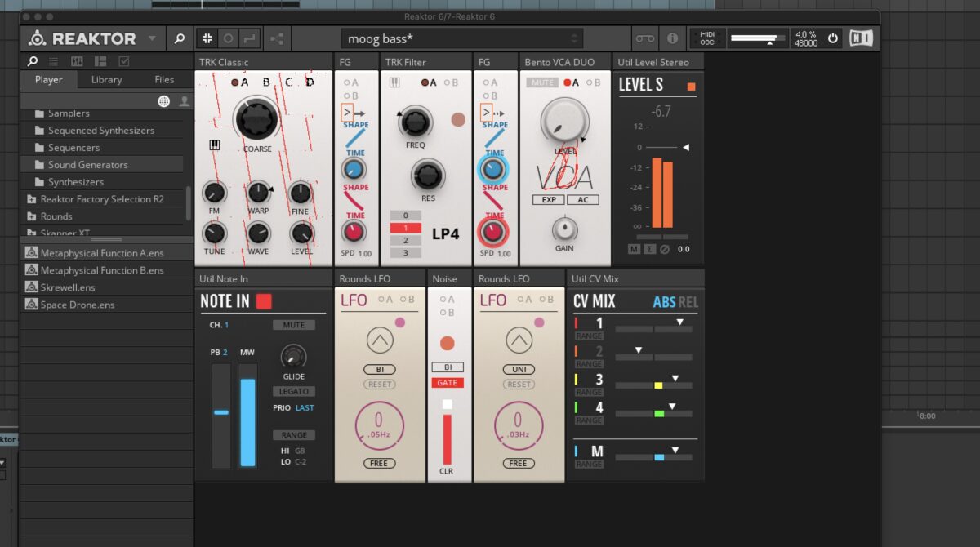Click the red NOTE IN indicator square
The image size is (980, 547).
tap(264, 301)
